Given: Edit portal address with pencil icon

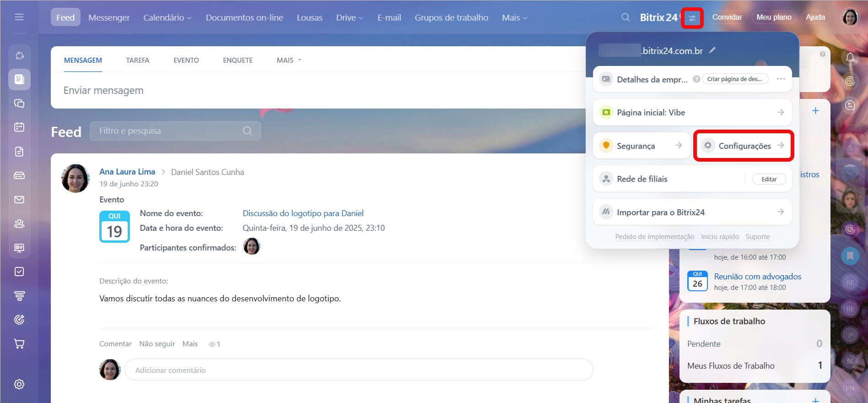Looking at the screenshot, I should pyautogui.click(x=712, y=50).
